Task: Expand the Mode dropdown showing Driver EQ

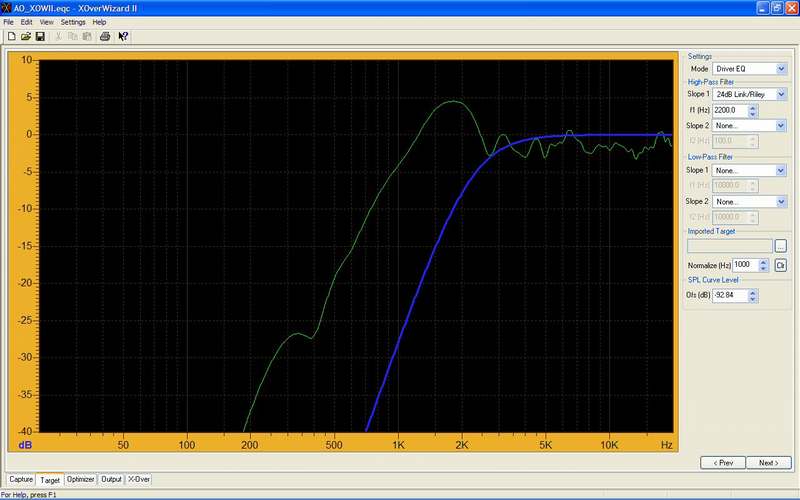Action: point(781,69)
